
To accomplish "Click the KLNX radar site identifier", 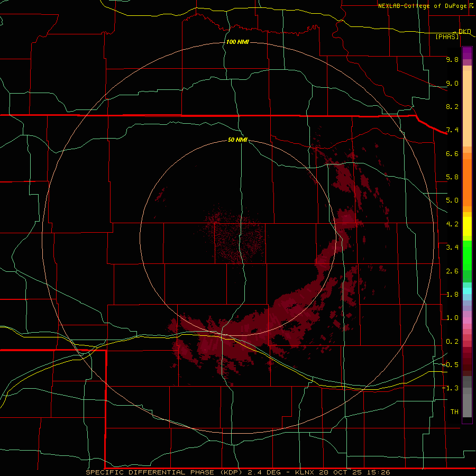I will click(305, 472).
